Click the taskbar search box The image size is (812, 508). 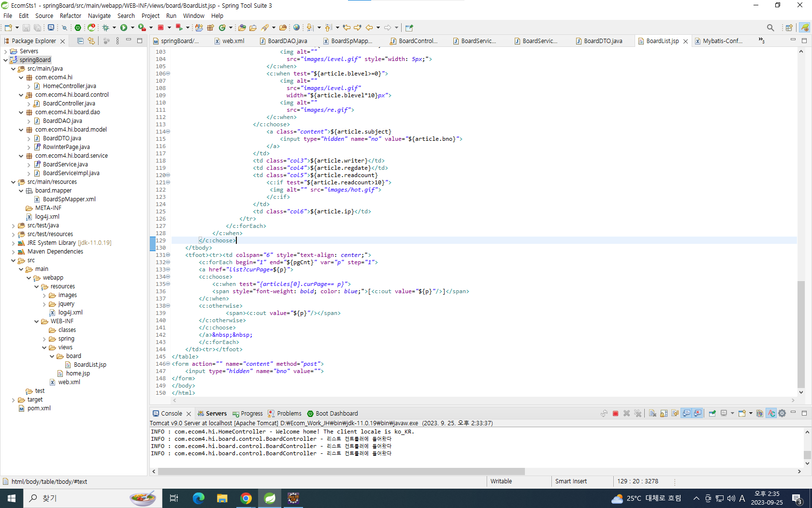click(x=92, y=498)
